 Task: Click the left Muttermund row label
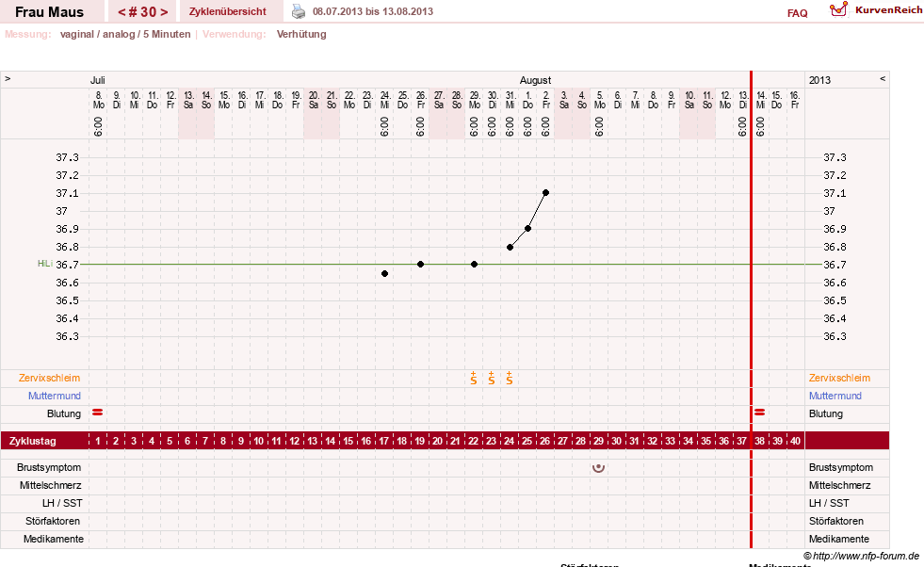click(x=55, y=397)
